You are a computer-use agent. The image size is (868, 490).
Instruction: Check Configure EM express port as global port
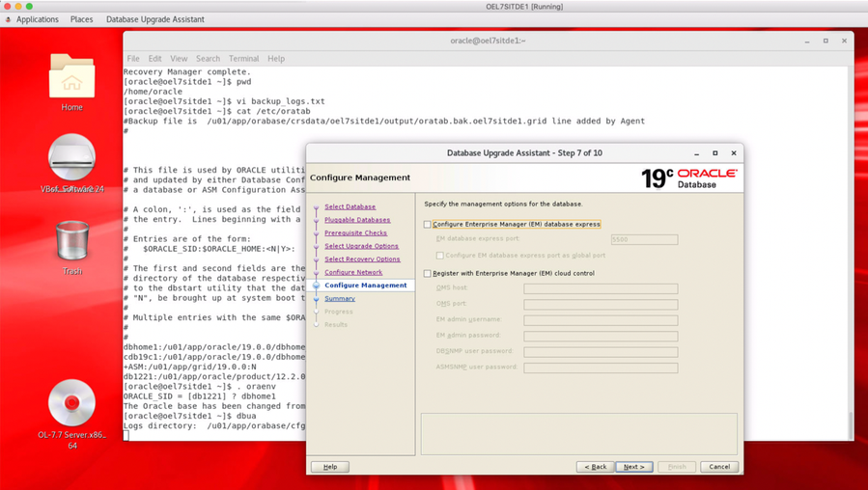440,256
